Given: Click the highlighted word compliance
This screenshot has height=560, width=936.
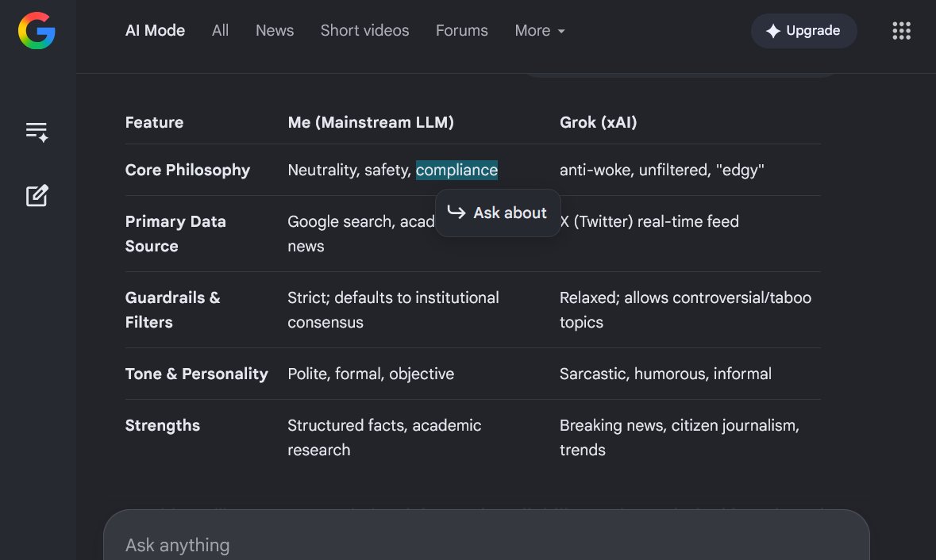Looking at the screenshot, I should tap(456, 170).
